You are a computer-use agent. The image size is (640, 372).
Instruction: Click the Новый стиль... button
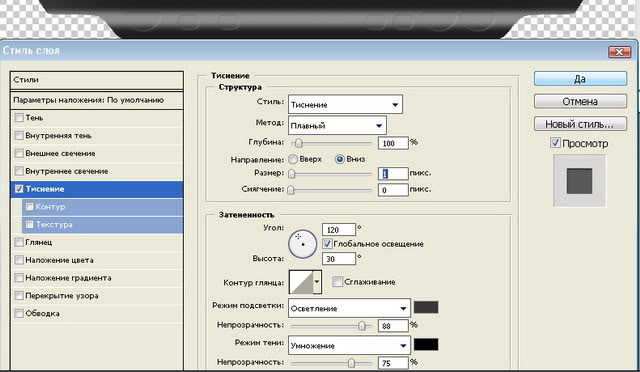(580, 124)
